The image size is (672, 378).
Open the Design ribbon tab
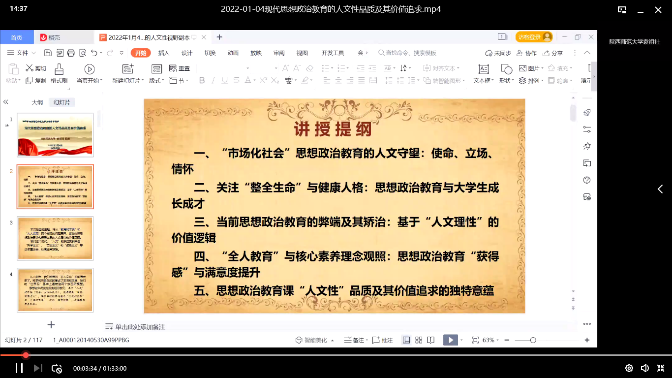point(186,53)
